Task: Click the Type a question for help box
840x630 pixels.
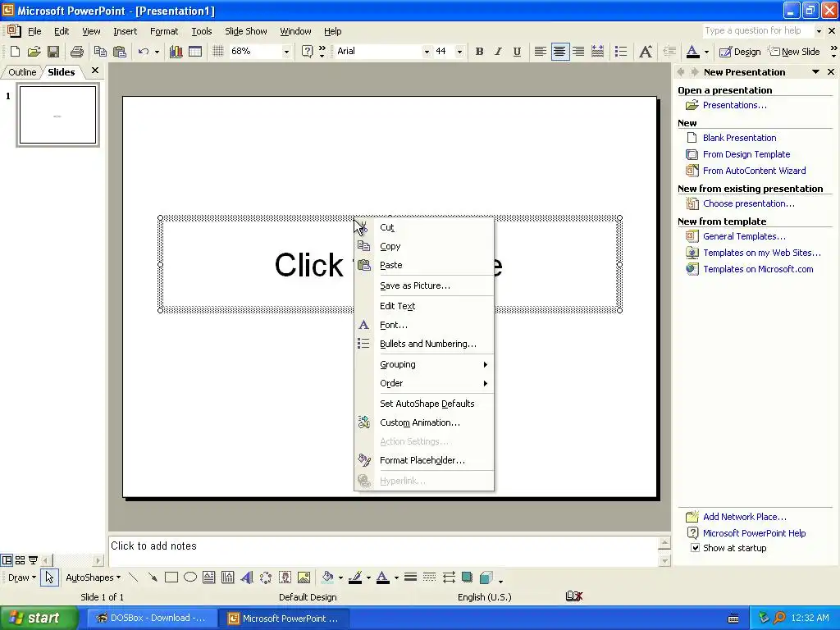Action: click(758, 30)
